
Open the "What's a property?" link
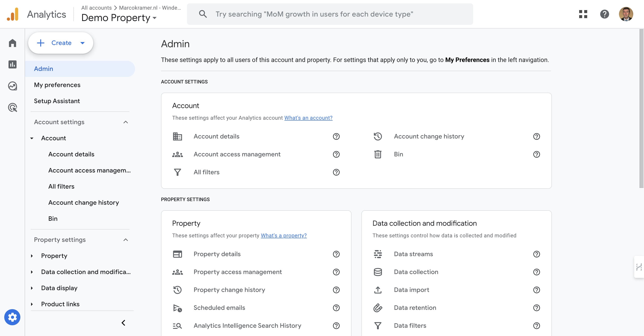coord(284,235)
